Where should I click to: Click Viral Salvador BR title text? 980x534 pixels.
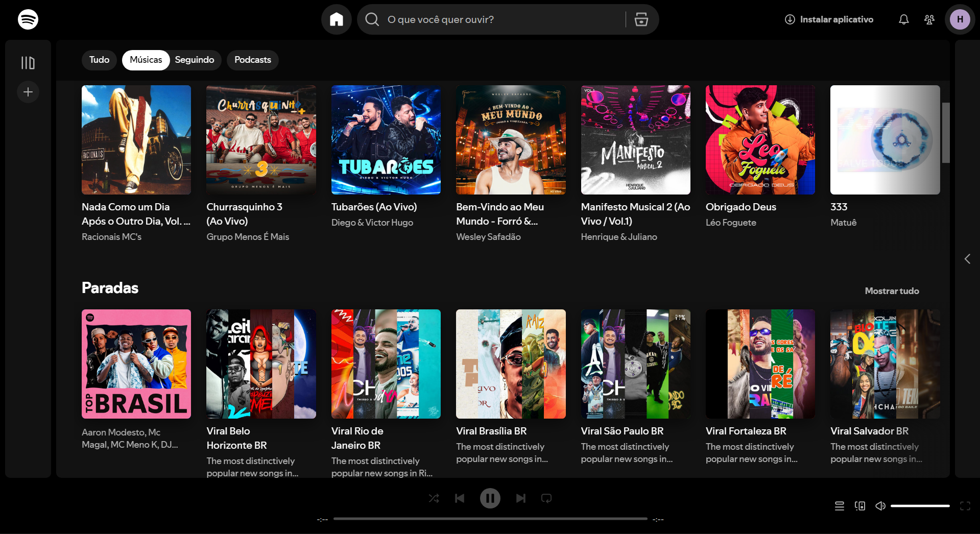click(x=869, y=431)
